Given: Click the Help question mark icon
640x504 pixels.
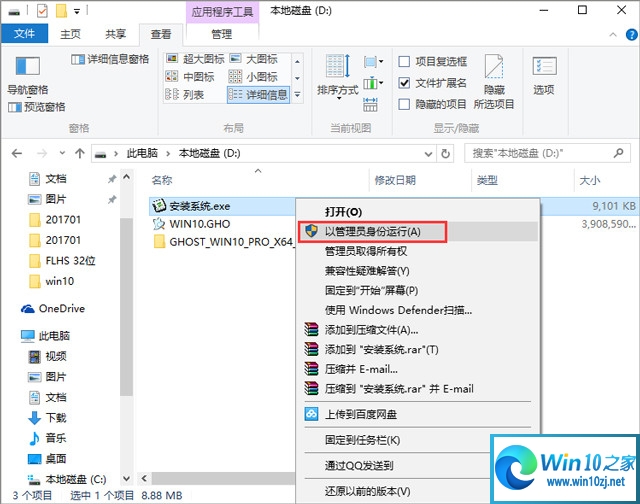Looking at the screenshot, I should coord(631,35).
